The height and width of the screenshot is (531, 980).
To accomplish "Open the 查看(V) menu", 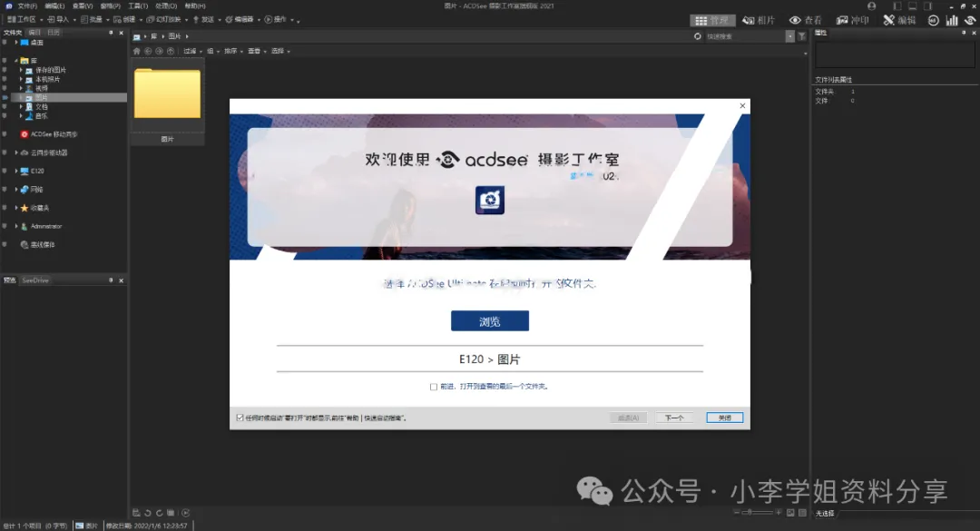I will [83, 5].
